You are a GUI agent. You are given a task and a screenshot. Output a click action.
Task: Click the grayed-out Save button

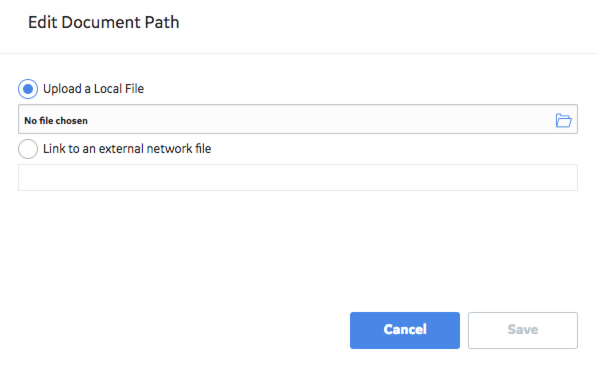click(x=523, y=330)
